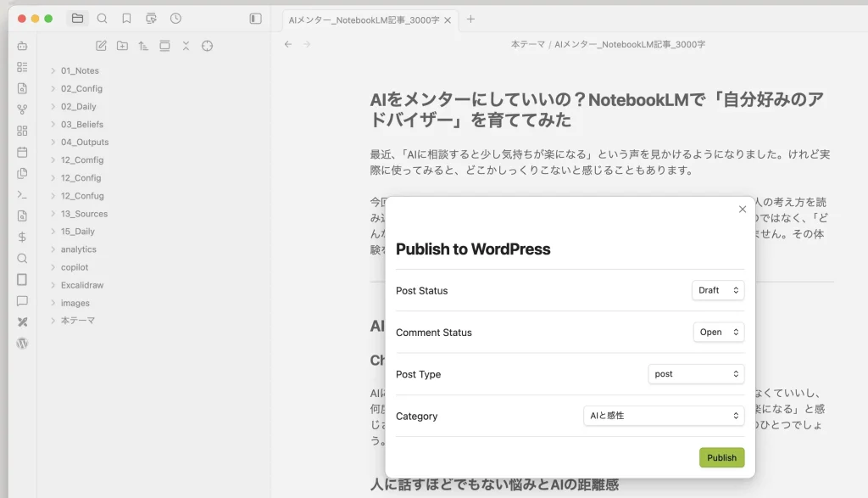This screenshot has width=868, height=498.
Task: Select the Excalidraw folder
Action: (x=82, y=285)
